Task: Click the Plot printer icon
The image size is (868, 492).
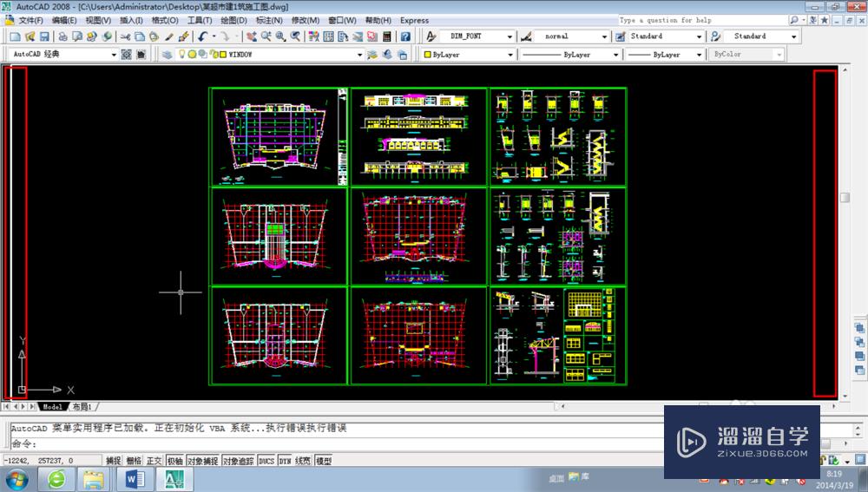Action: (x=63, y=36)
